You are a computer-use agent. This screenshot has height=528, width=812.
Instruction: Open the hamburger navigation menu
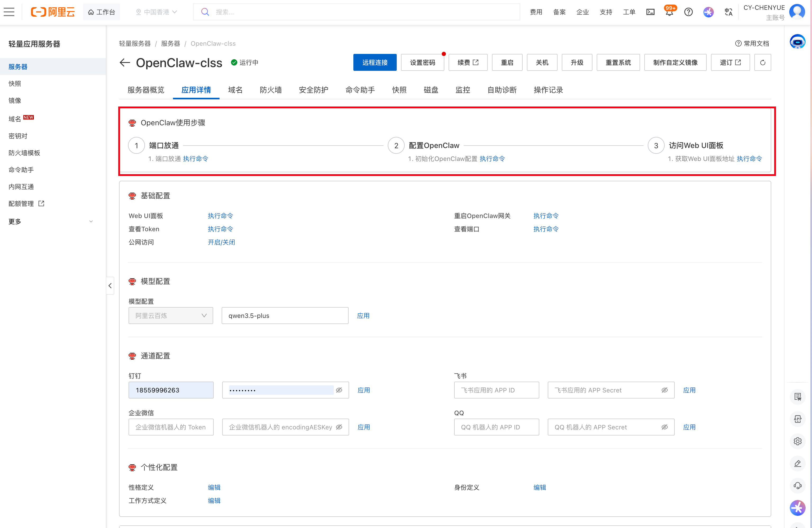pyautogui.click(x=9, y=12)
